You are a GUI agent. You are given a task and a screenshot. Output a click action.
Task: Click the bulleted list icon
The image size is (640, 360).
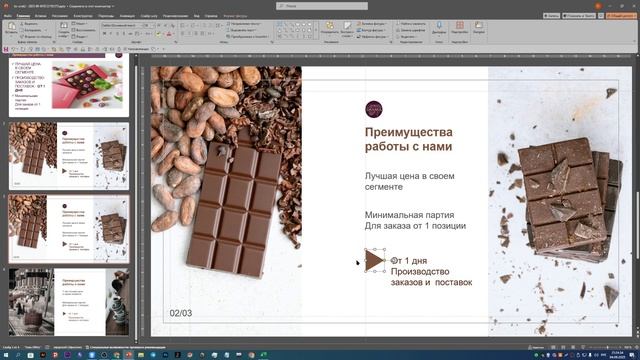tap(182, 25)
